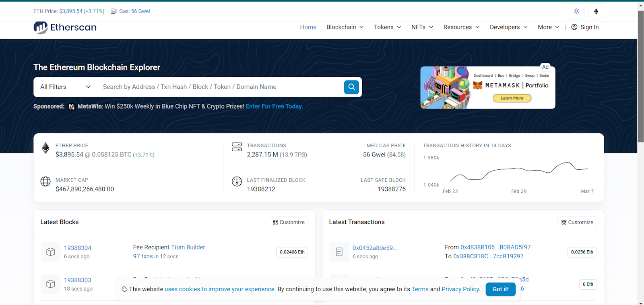Click the magnifier search button

[351, 87]
